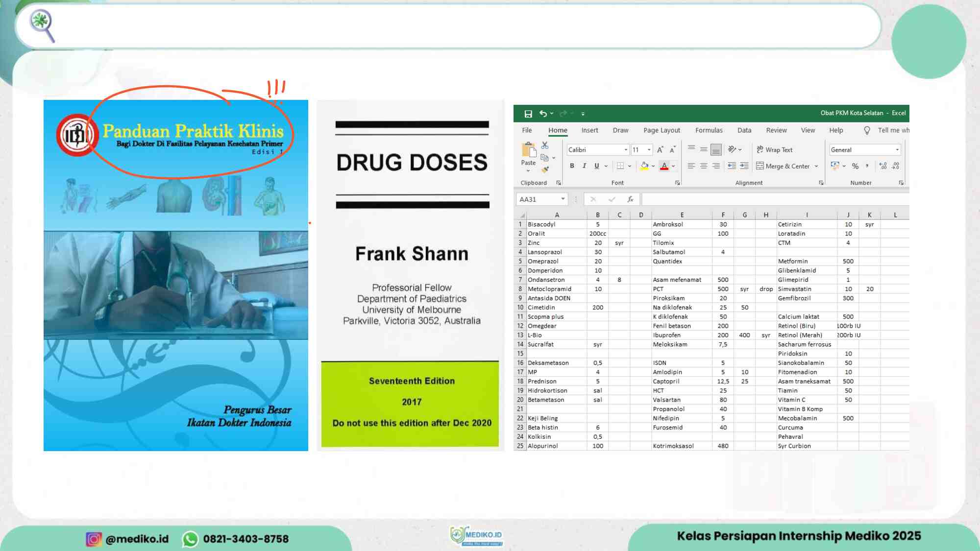Open the Clipboard pane launcher
The height and width of the screenshot is (551, 980).
(559, 183)
